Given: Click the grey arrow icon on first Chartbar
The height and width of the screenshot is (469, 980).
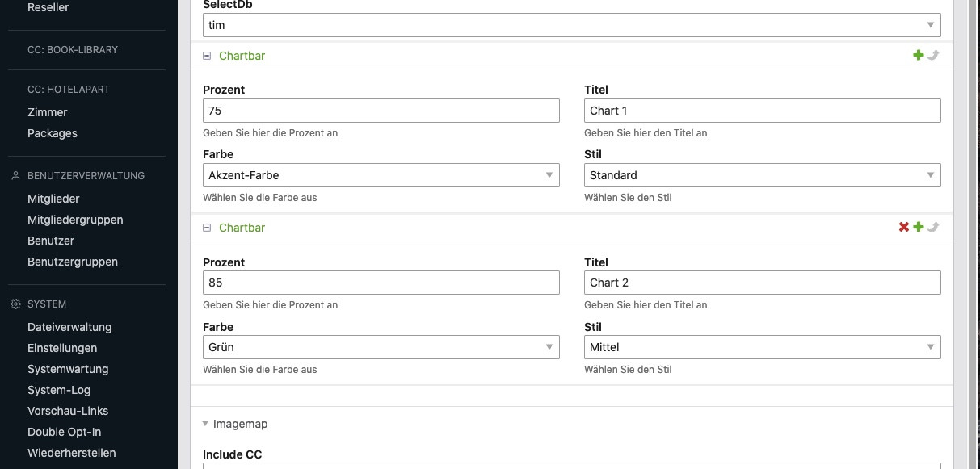Looking at the screenshot, I should pyautogui.click(x=932, y=56).
